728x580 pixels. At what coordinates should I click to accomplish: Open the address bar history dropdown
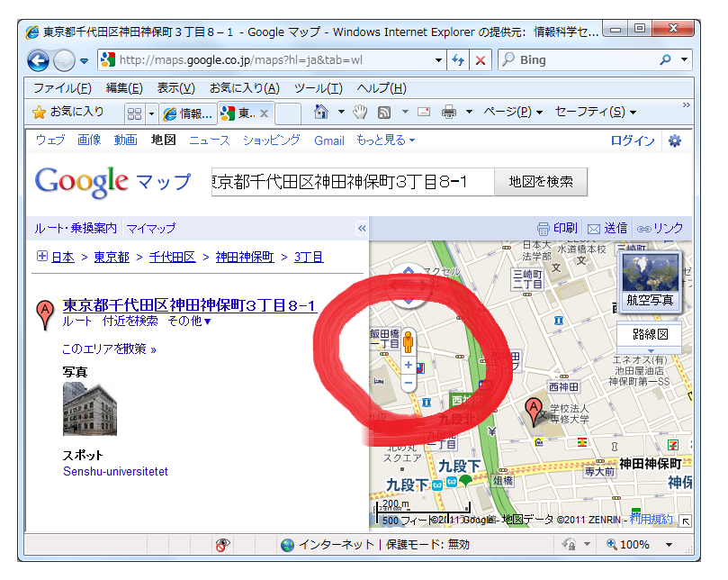438,60
